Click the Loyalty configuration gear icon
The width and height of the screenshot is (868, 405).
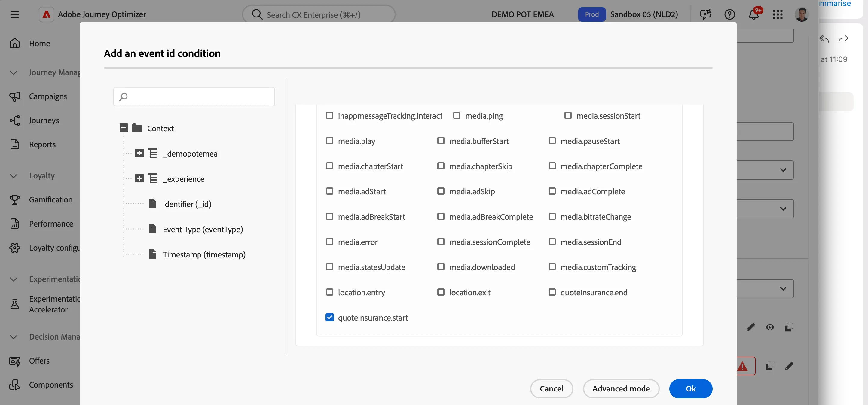[x=14, y=248]
